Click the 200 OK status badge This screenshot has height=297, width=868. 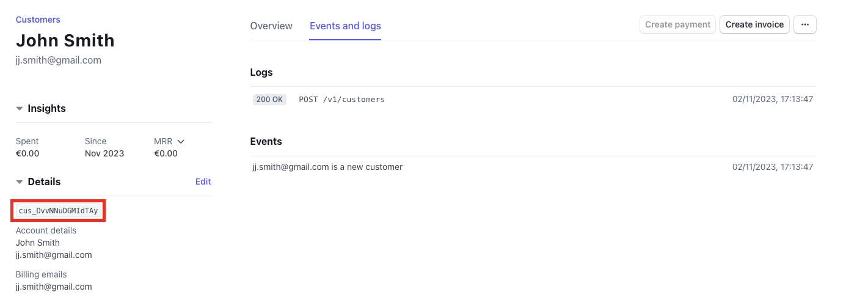(269, 99)
